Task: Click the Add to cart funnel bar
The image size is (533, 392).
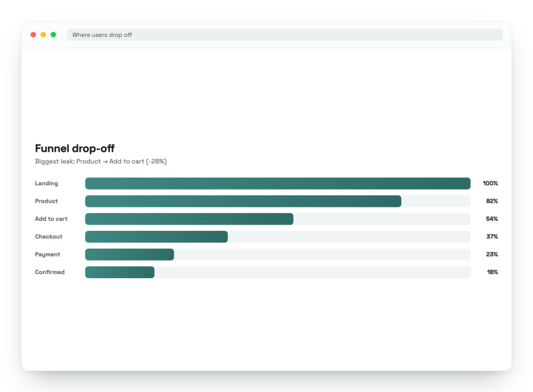Action: 189,219
